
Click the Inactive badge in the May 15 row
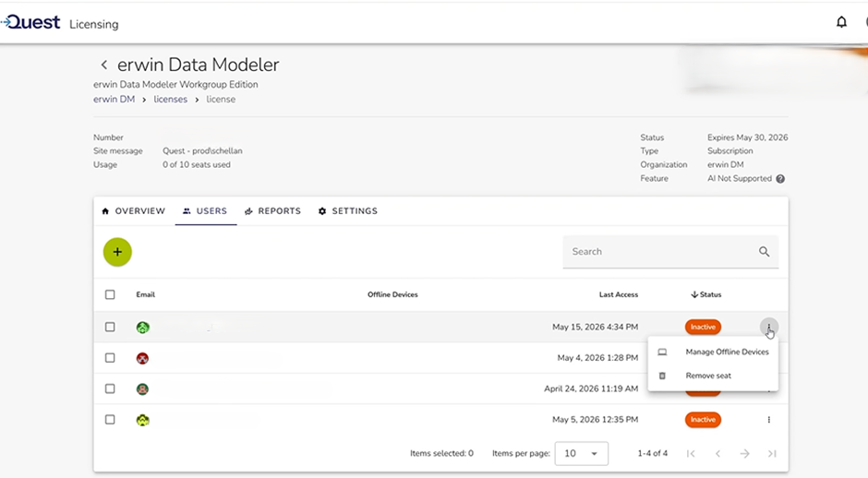click(703, 328)
